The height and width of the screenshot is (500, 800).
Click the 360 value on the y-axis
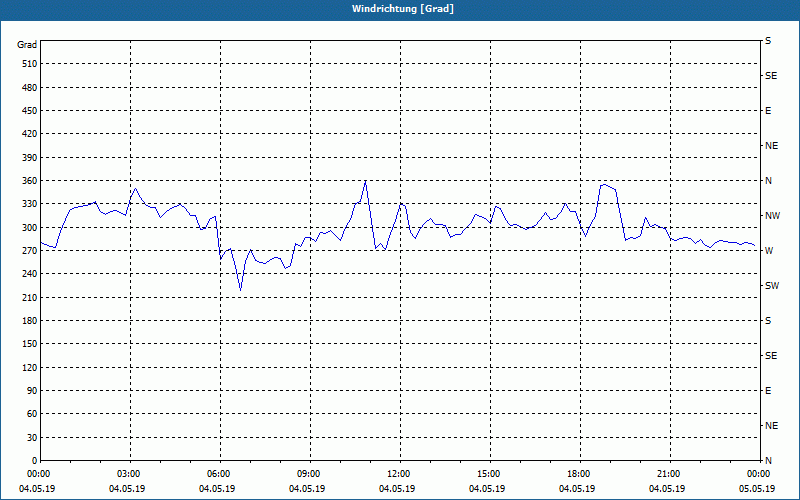(x=30, y=181)
